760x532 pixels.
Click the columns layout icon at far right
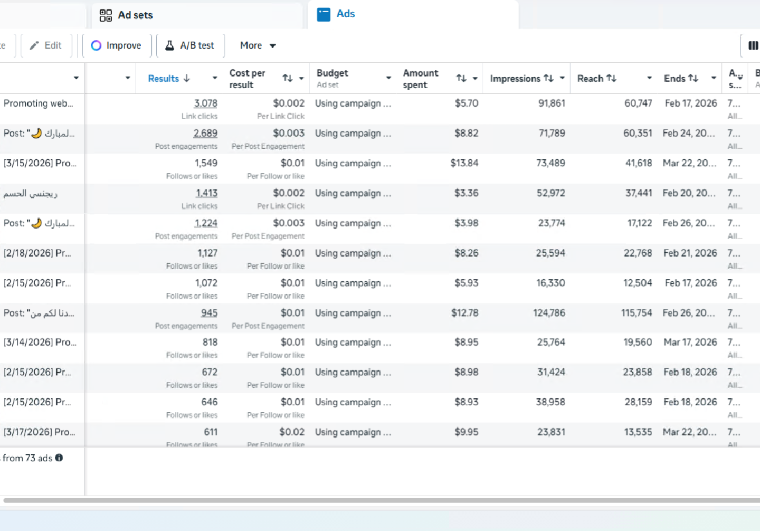tap(753, 46)
